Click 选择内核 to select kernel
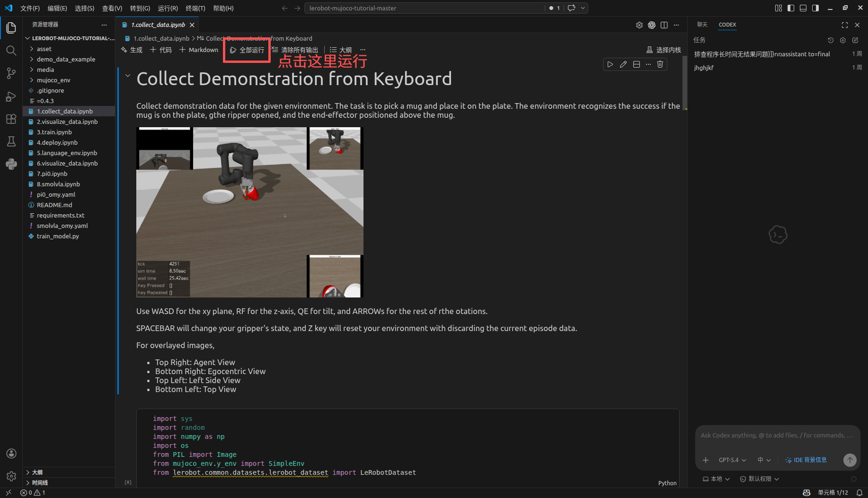Viewport: 868px width, 498px height. pos(664,50)
